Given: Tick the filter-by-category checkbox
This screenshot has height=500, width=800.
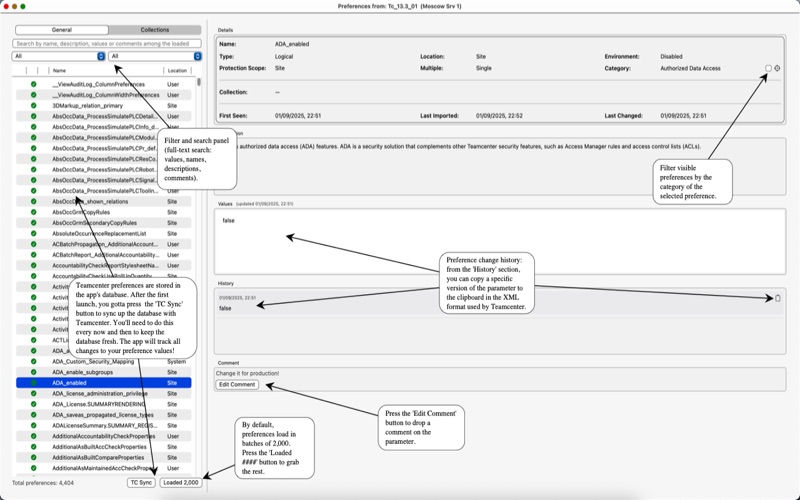Looking at the screenshot, I should coord(768,68).
